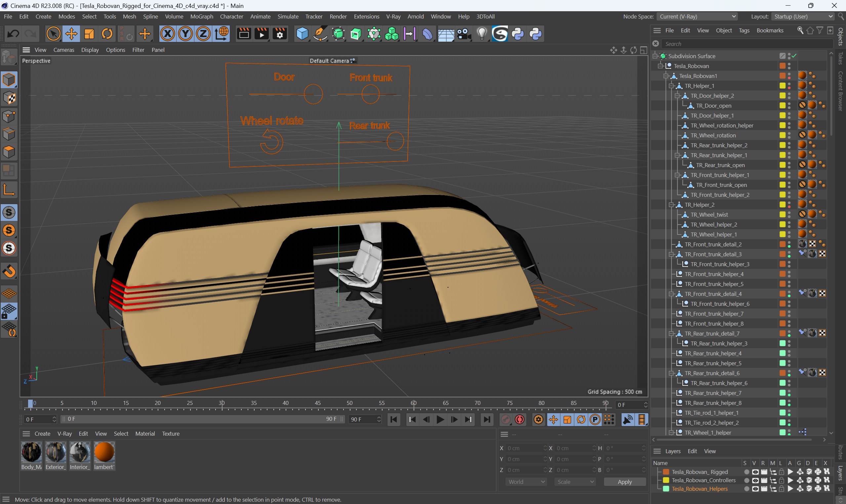Toggle X axis lock
The height and width of the screenshot is (504, 846).
pyautogui.click(x=168, y=34)
